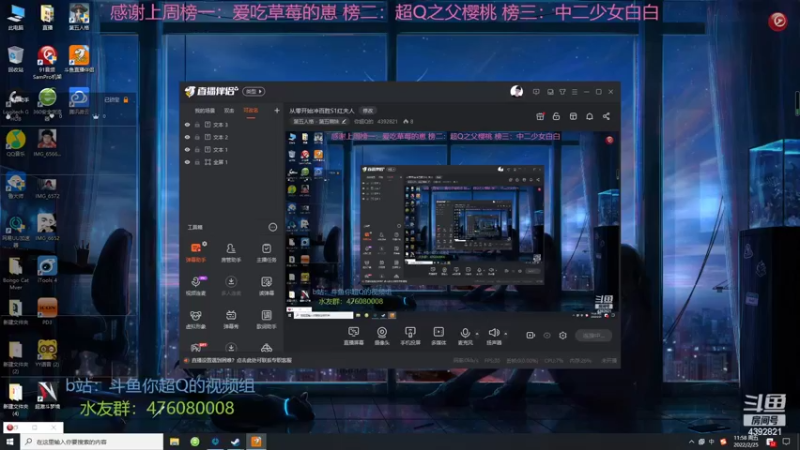Viewport: 800px width, 450px height.
Task: Open the hamburger menu in title bar
Action: tap(574, 92)
